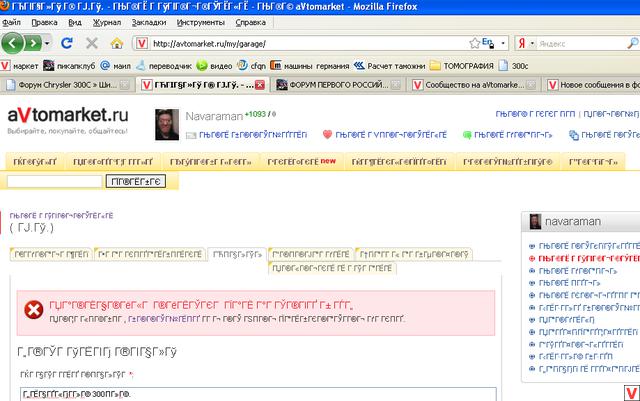Viewport: 640px width, 401px height.
Task: Open the переводчик bookmark
Action: (x=164, y=66)
